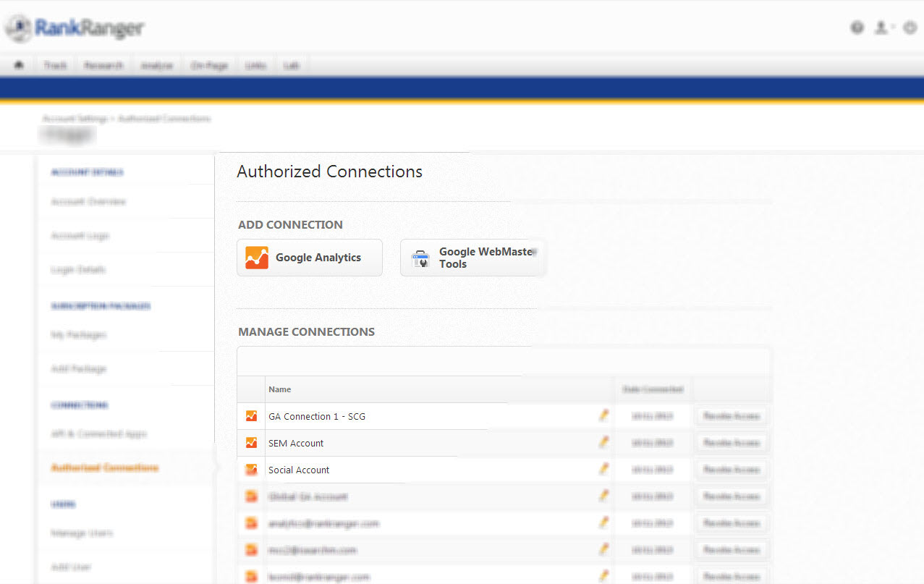The image size is (924, 584).
Task: Click the analytics icon beside SEM Account
Action: point(251,443)
